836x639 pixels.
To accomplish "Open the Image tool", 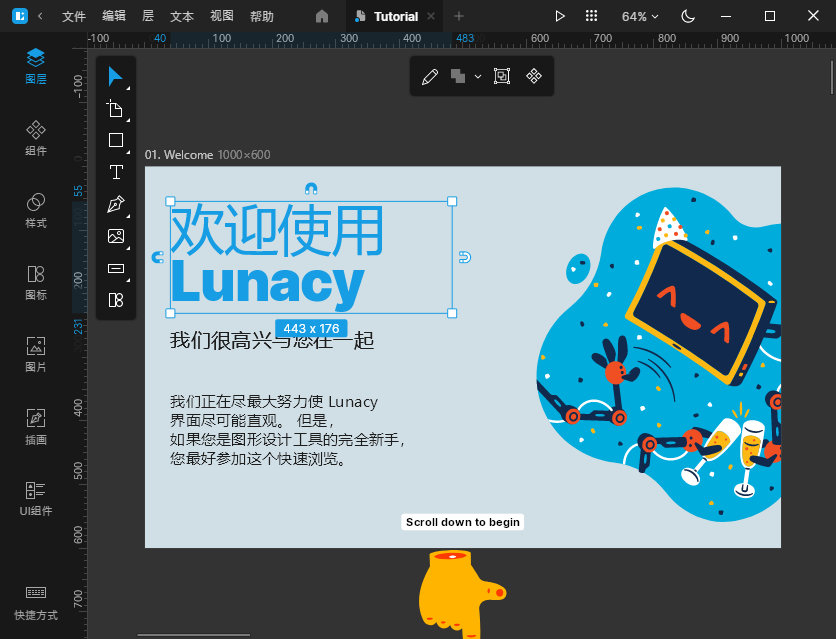I will point(115,235).
